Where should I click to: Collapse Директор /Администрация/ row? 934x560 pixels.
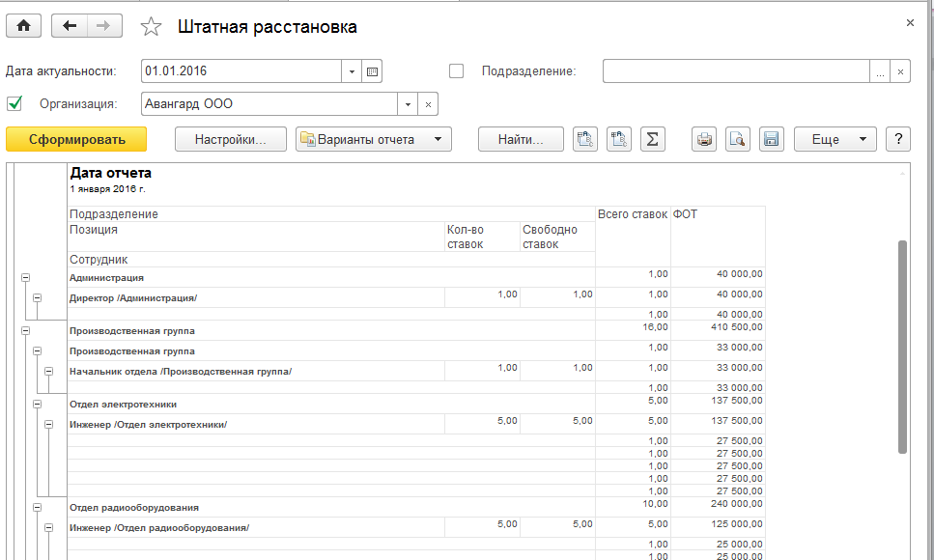(37, 298)
